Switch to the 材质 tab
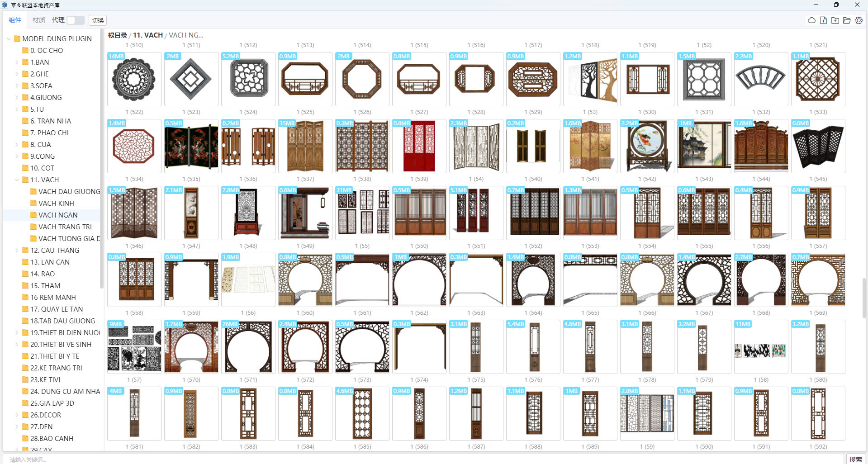868x464 pixels. [39, 20]
